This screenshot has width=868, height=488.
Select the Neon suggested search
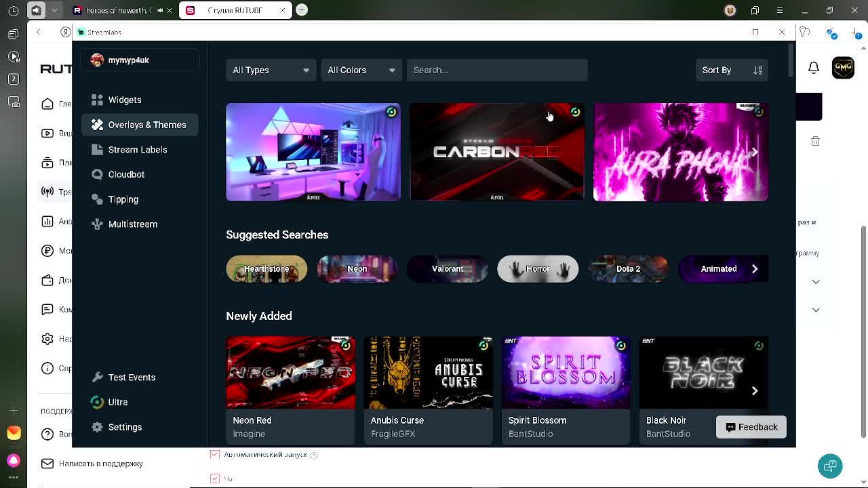(x=357, y=269)
